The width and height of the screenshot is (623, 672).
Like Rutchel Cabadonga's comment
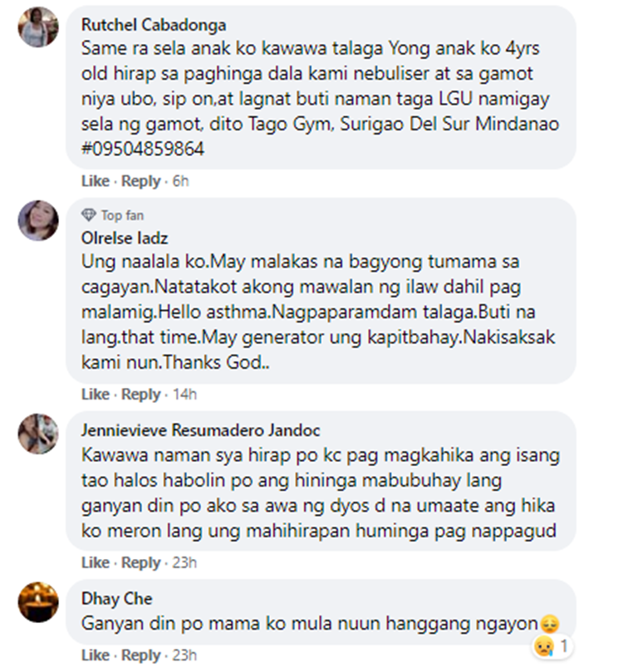pyautogui.click(x=96, y=181)
